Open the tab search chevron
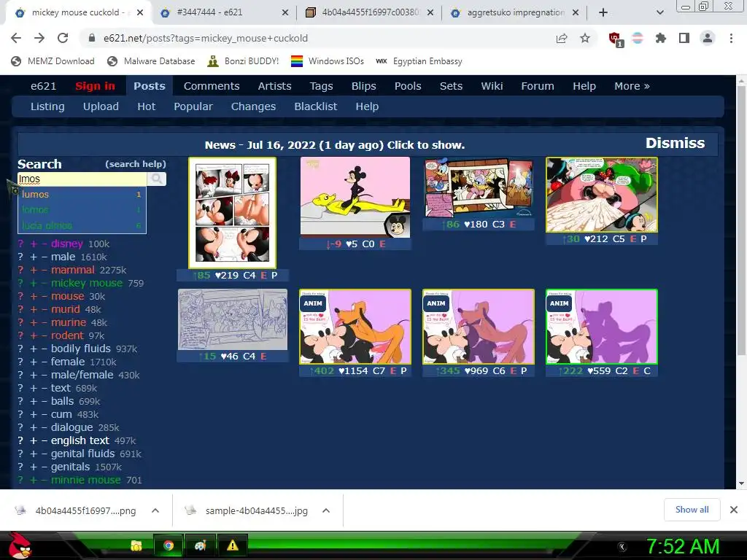Viewport: 747px width, 560px height. [659, 13]
